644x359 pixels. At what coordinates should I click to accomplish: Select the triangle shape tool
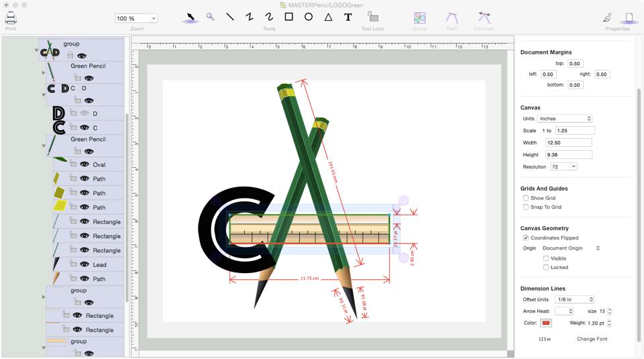pos(328,17)
